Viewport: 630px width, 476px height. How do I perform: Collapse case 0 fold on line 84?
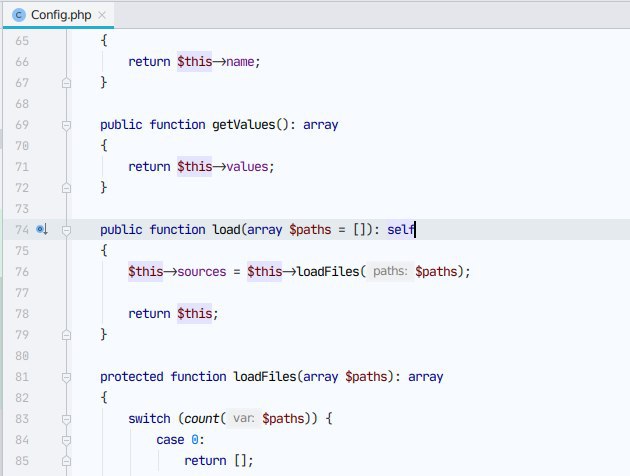click(66, 440)
